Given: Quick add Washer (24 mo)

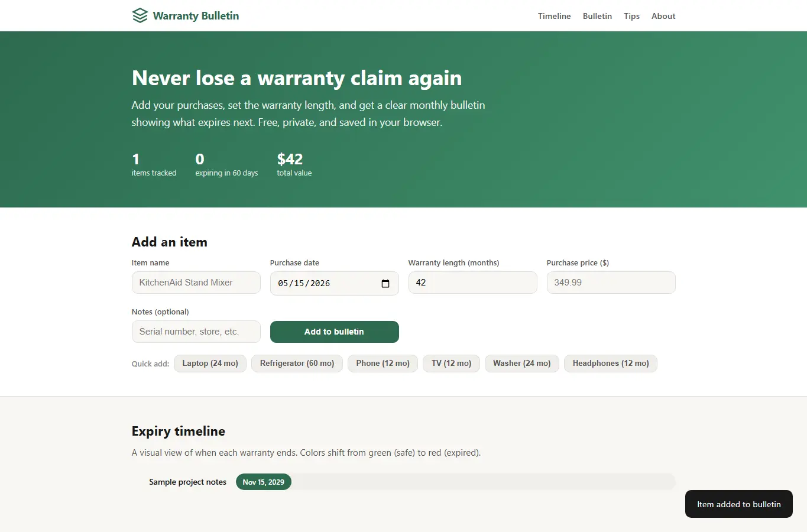Looking at the screenshot, I should tap(521, 364).
